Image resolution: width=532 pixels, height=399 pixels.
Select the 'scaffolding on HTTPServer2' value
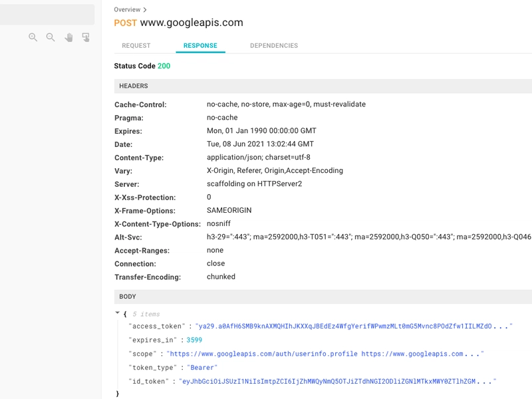tap(254, 184)
